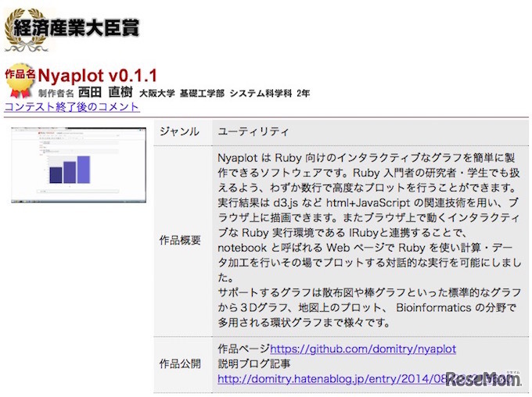Click the ジャンル row label

coord(179,131)
